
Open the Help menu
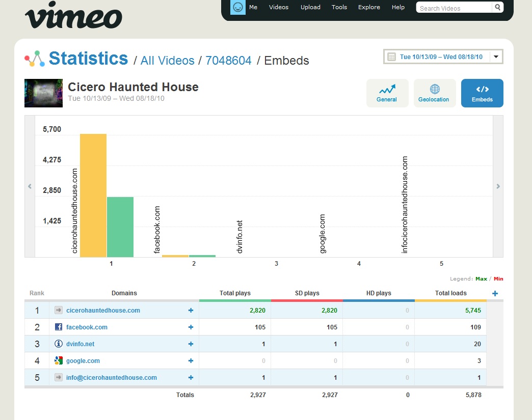click(398, 7)
